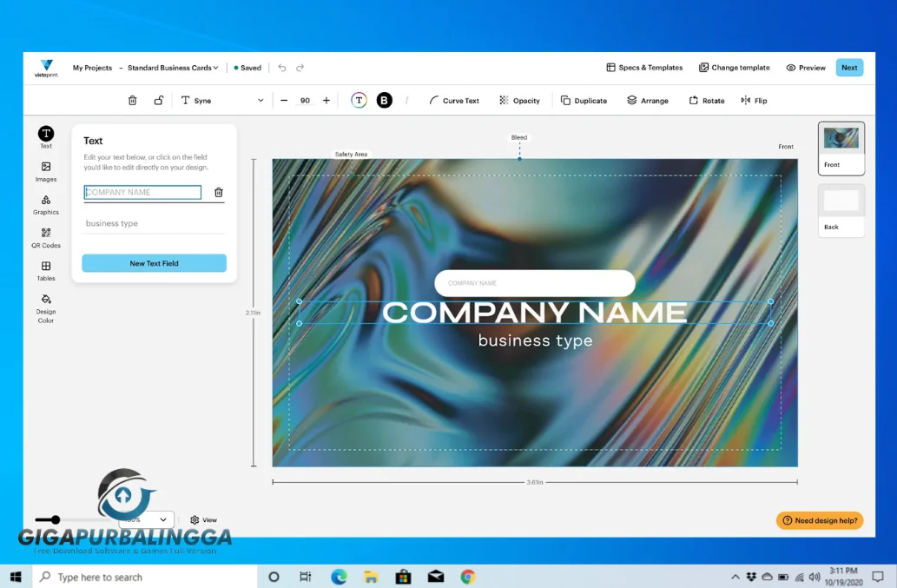The height and width of the screenshot is (588, 897).
Task: Open the text color picker in toolbar
Action: coord(359,100)
